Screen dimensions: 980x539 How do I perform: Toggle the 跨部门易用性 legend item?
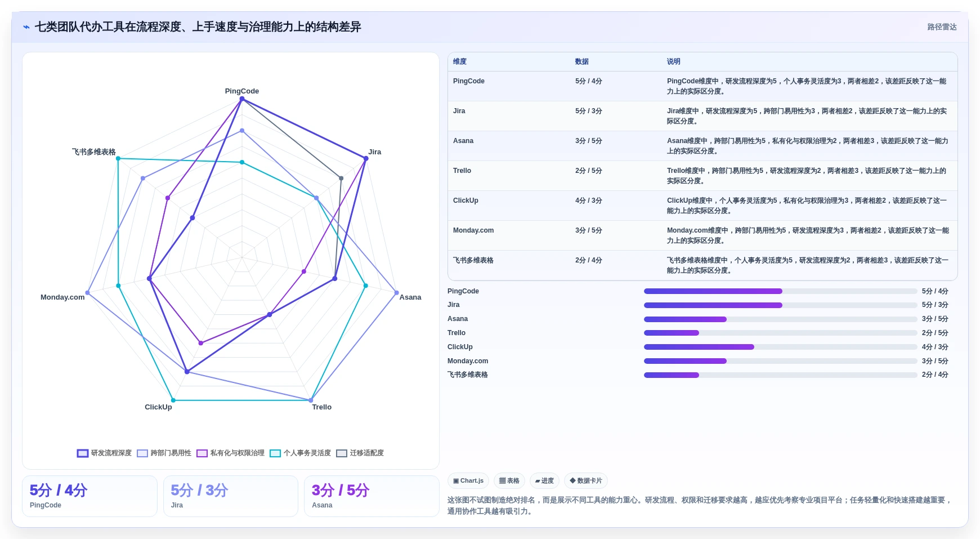click(164, 453)
